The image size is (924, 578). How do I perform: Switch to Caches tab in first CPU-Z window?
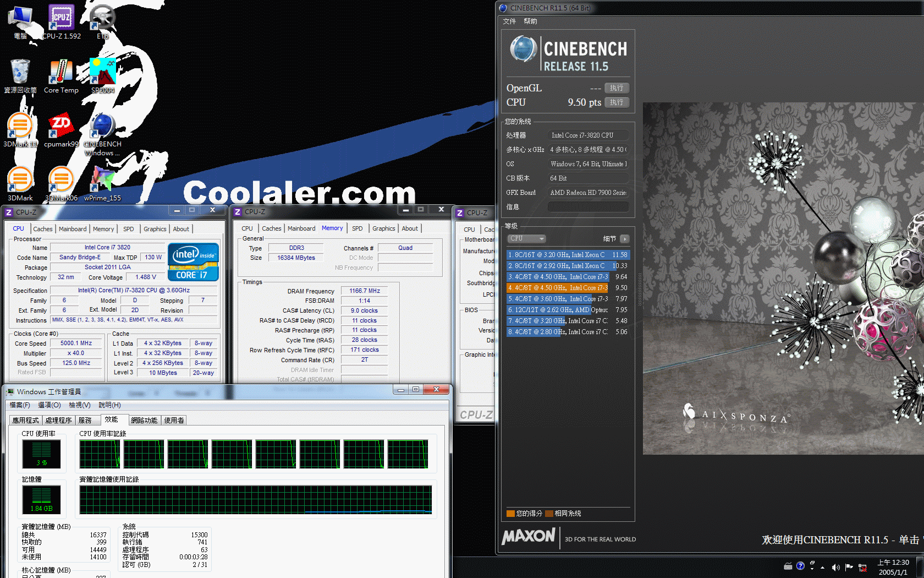(x=43, y=229)
